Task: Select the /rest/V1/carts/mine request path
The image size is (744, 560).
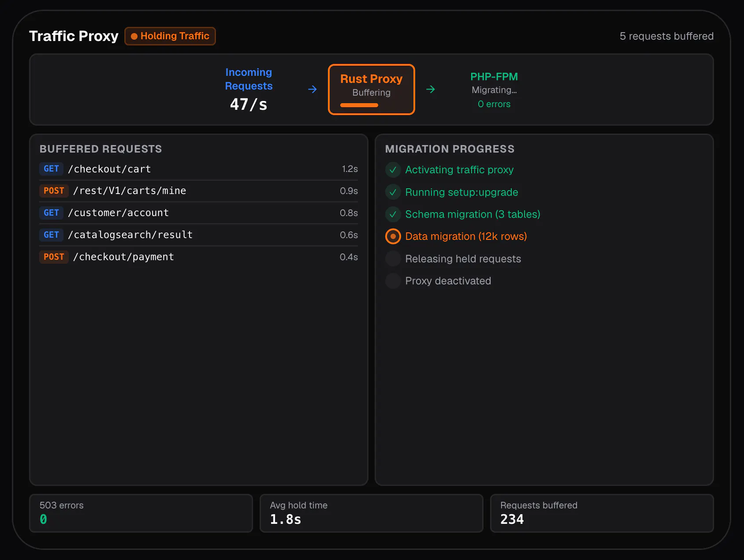Action: tap(130, 191)
